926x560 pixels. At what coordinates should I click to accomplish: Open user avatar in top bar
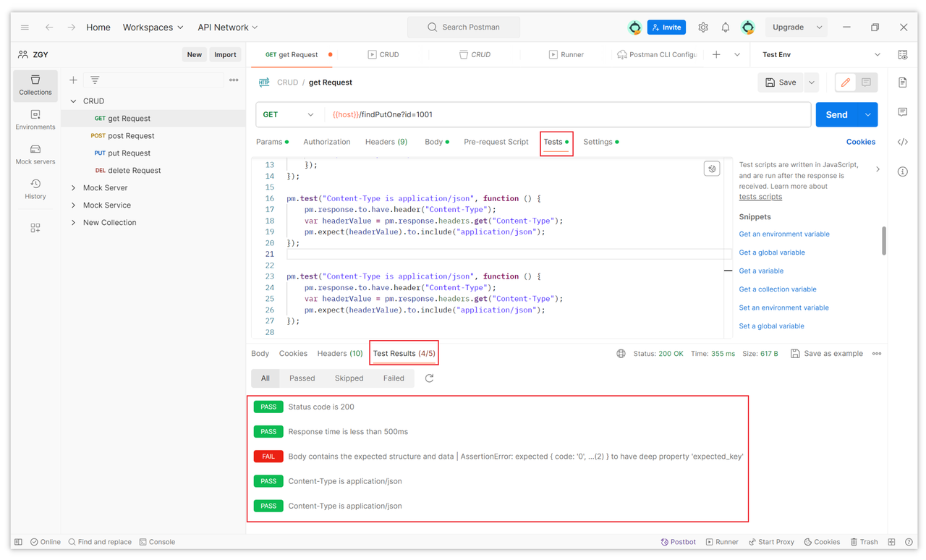click(x=748, y=27)
